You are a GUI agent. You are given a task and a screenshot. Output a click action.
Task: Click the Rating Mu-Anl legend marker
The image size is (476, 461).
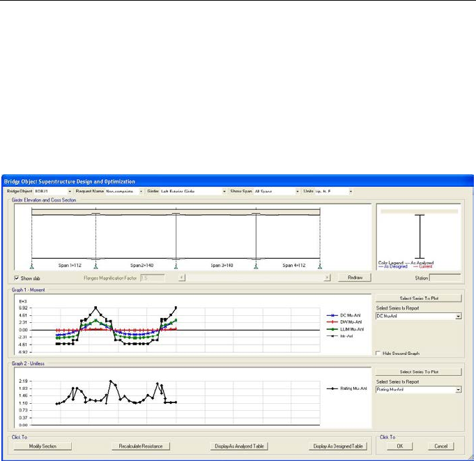tap(332, 388)
